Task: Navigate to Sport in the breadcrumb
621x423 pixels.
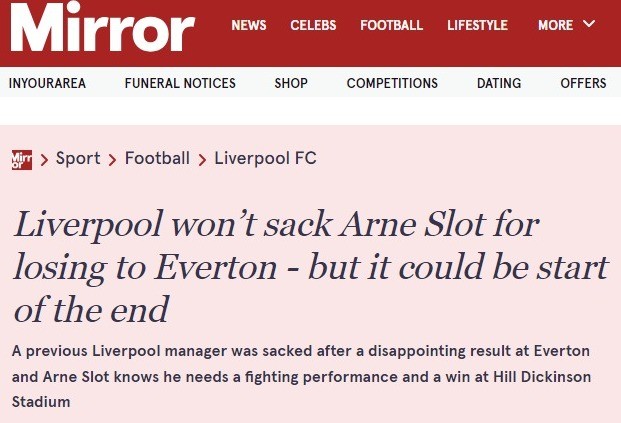Action: coord(78,158)
